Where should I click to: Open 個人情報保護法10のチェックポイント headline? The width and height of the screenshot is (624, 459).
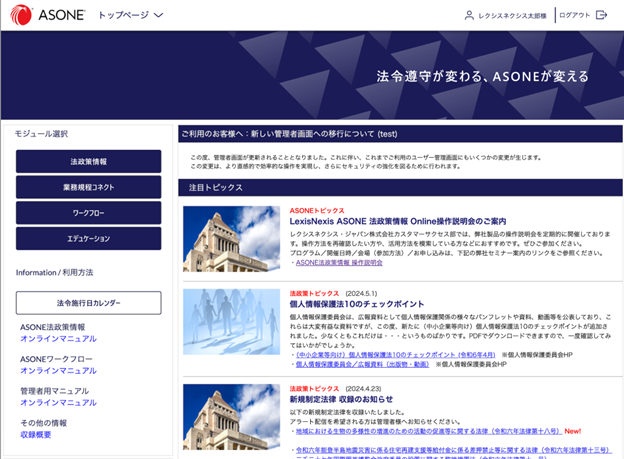click(357, 304)
